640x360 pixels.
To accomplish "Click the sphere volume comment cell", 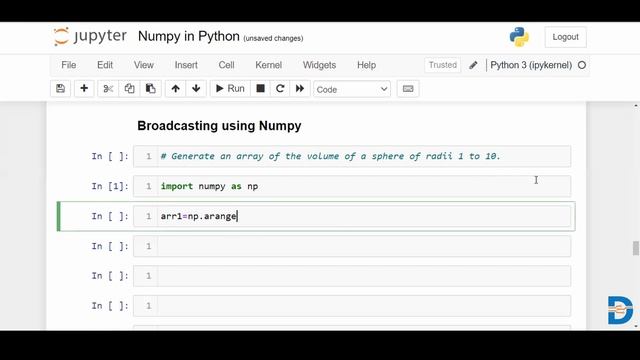I will click(x=352, y=156).
